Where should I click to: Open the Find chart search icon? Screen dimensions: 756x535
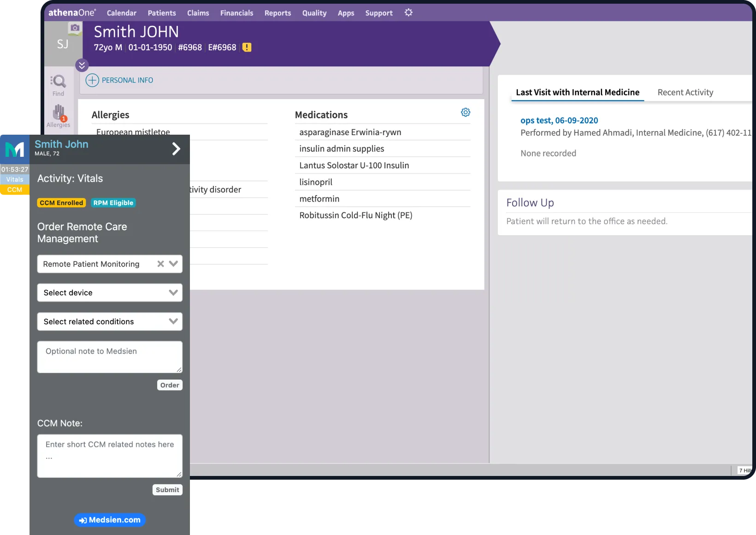59,85
